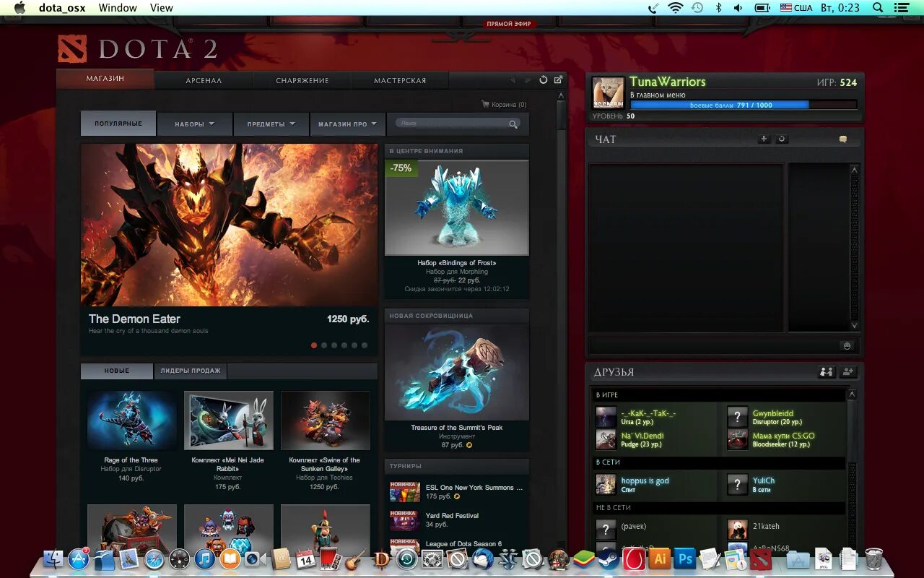
Task: Open emoticon picker in chat input
Action: click(x=847, y=345)
